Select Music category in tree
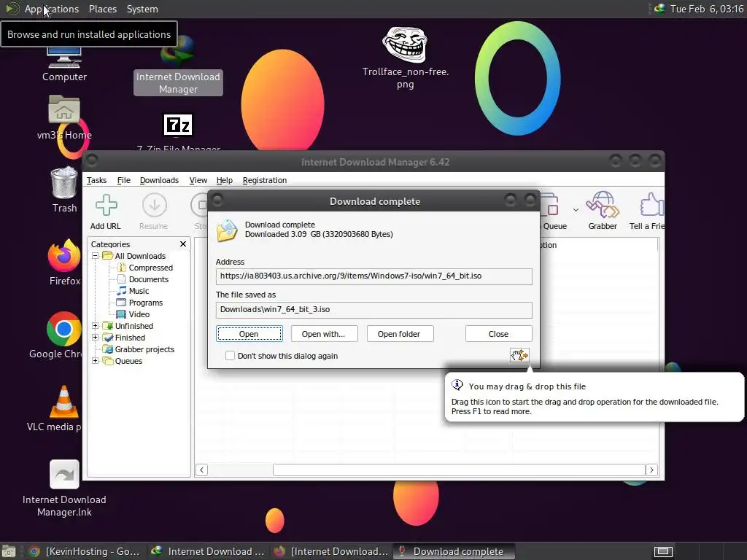This screenshot has height=560, width=747. pos(139,291)
